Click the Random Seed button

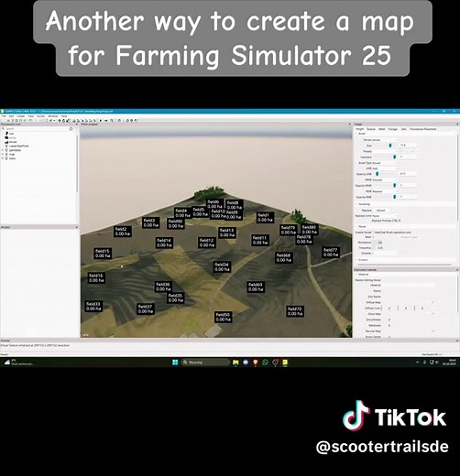pos(409,237)
